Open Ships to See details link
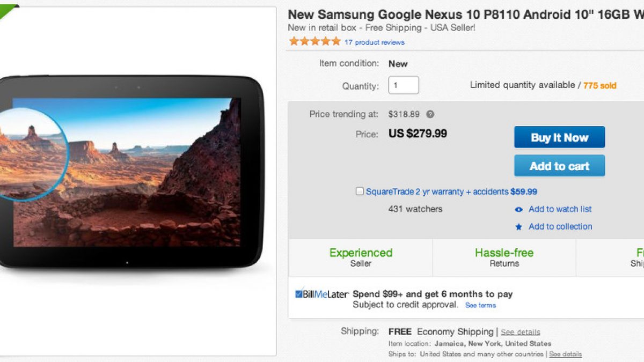Image resolution: width=644 pixels, height=362 pixels. coord(565,354)
